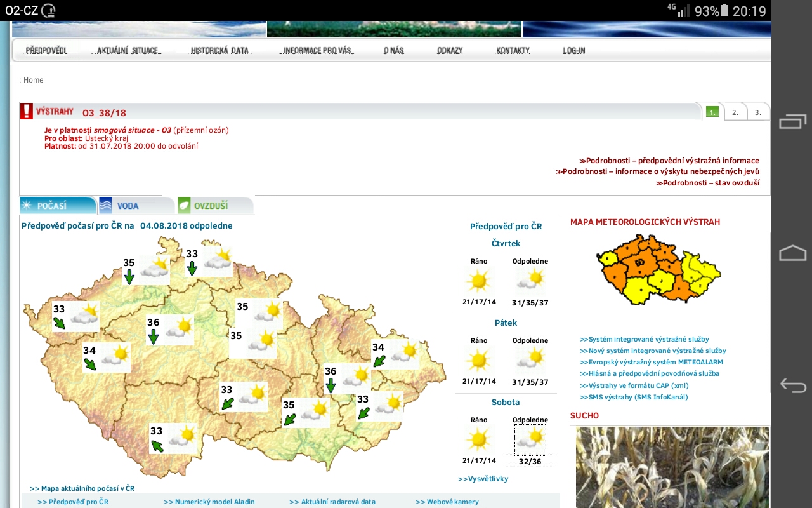Click the Sucho dry corn field photo

(x=672, y=467)
